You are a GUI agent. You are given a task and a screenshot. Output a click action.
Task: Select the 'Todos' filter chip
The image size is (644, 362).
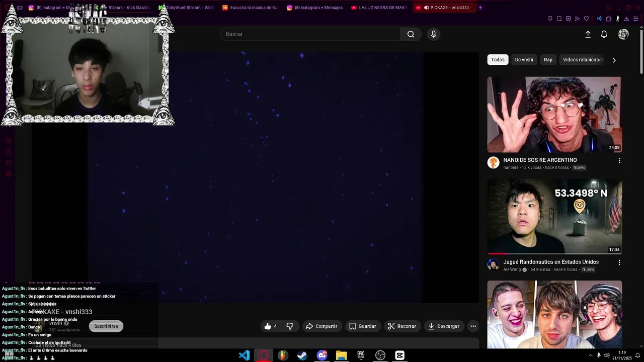(498, 60)
